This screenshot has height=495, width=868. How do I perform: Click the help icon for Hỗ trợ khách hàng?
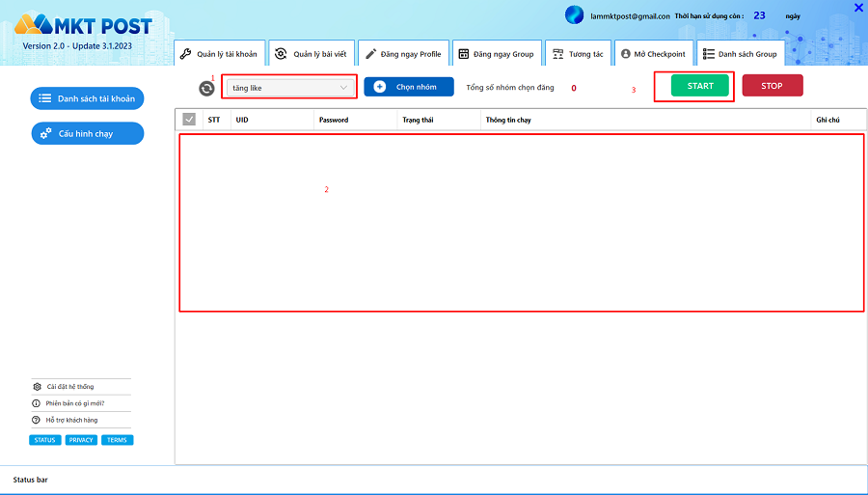point(38,420)
